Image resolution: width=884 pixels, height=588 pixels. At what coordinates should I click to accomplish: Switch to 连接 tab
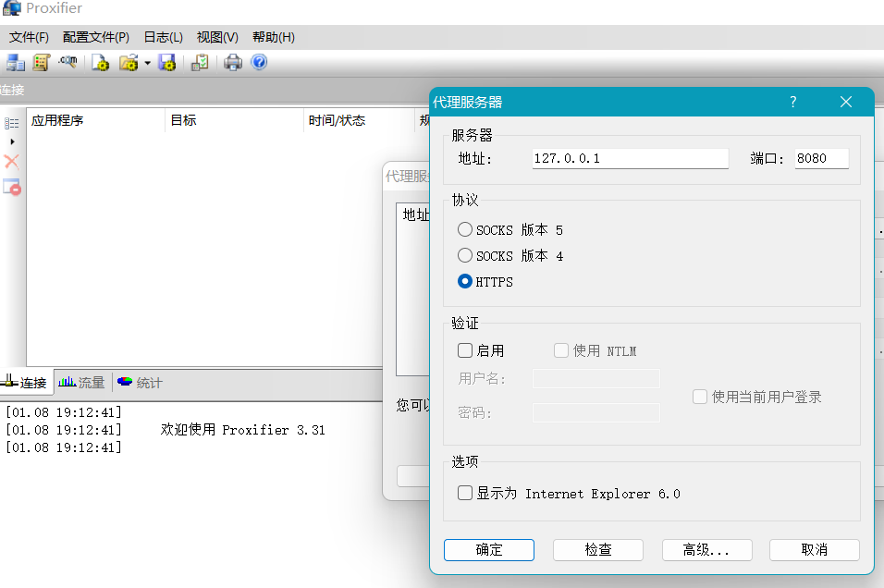point(25,383)
